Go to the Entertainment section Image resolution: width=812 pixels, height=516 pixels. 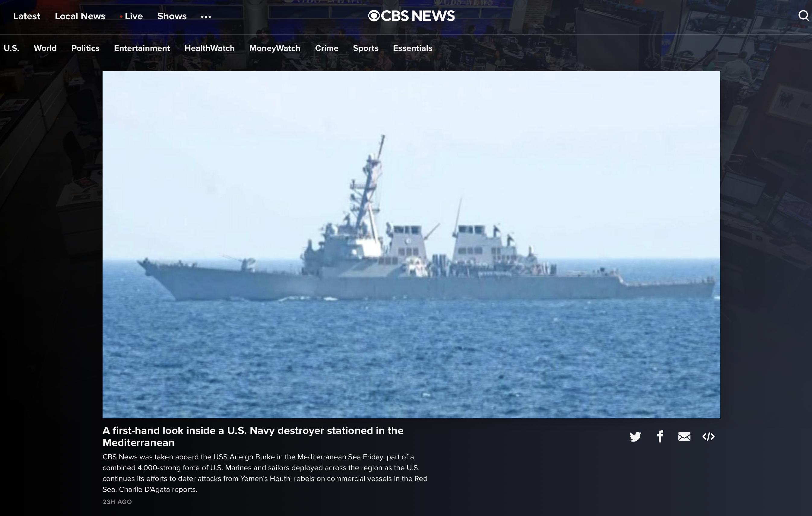point(142,48)
